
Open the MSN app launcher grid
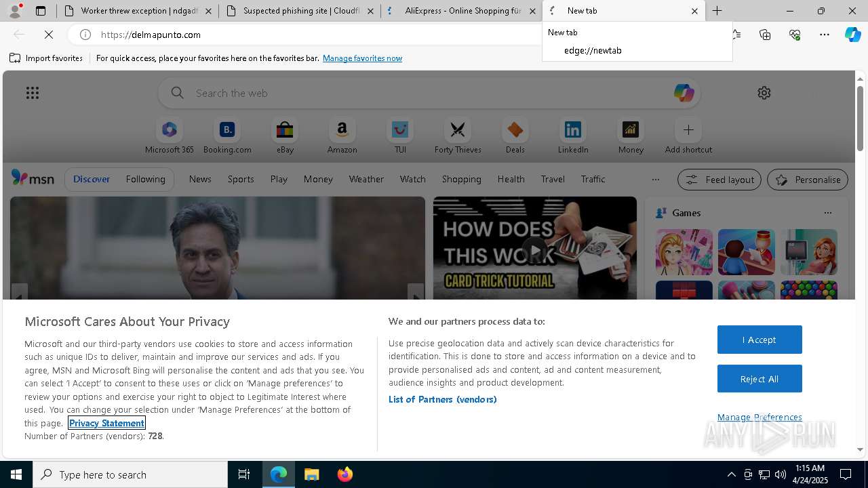coord(33,93)
